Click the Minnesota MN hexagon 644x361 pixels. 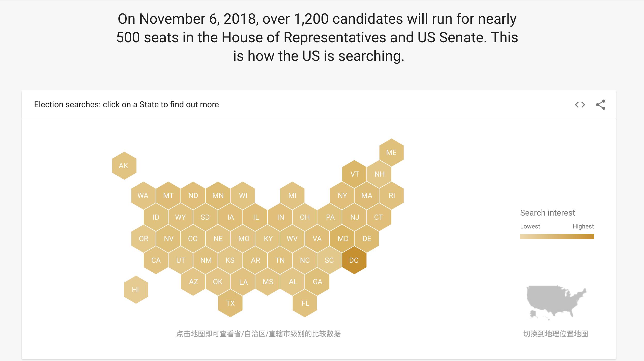click(218, 195)
